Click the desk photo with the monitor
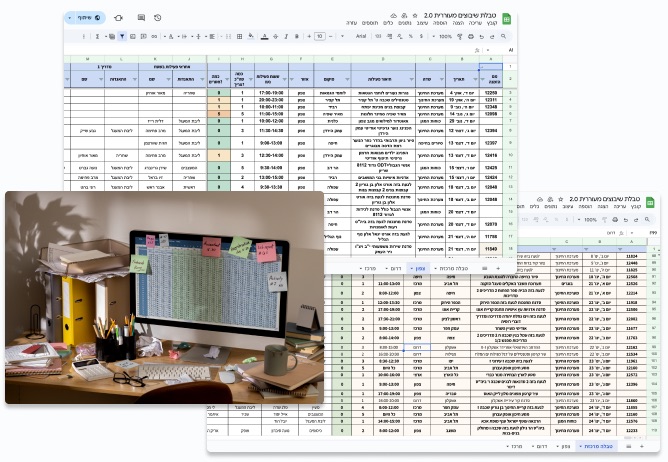 164,297
